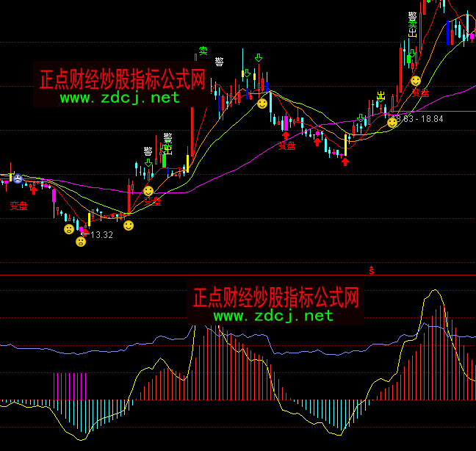Click the 13.32 low price label
The height and width of the screenshot is (451, 476).
tap(101, 235)
